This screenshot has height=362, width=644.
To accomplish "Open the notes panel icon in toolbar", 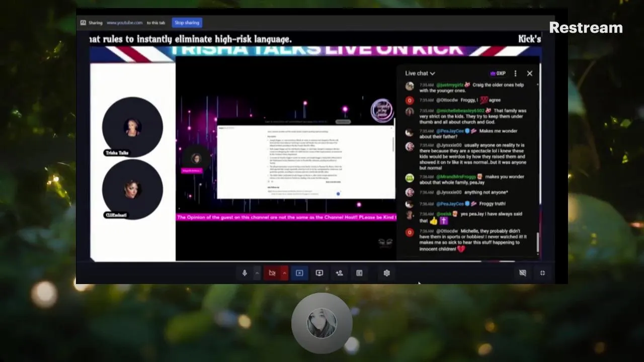I will click(x=359, y=273).
